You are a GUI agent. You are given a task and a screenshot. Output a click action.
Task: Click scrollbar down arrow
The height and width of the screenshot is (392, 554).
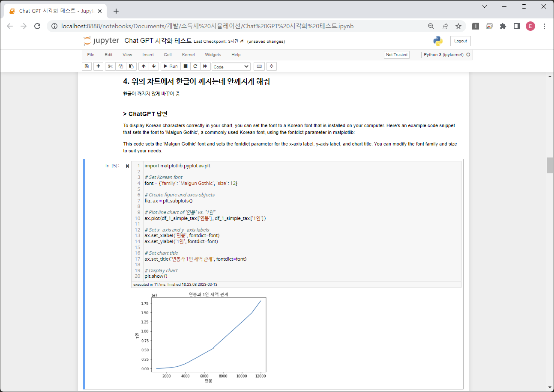pos(550,388)
